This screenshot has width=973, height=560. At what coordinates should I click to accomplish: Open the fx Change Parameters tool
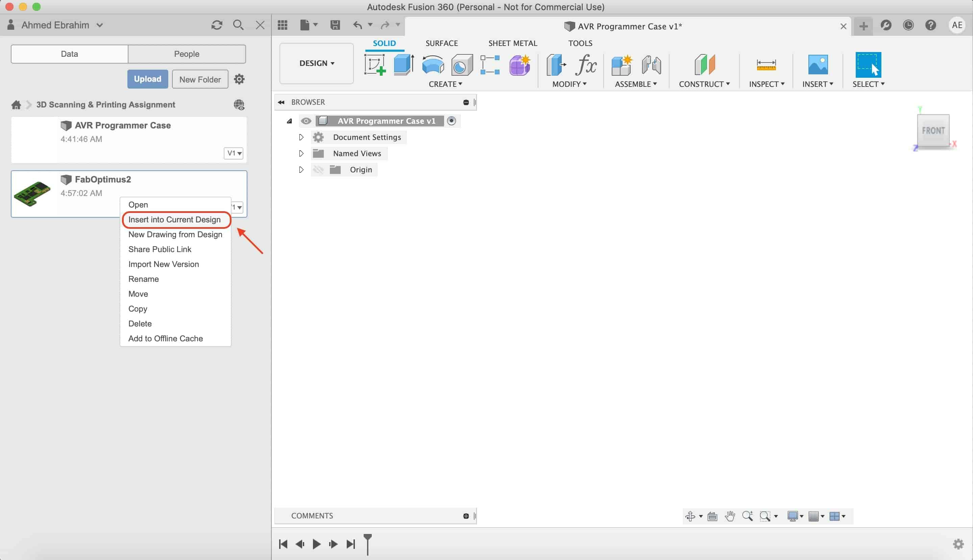point(586,64)
